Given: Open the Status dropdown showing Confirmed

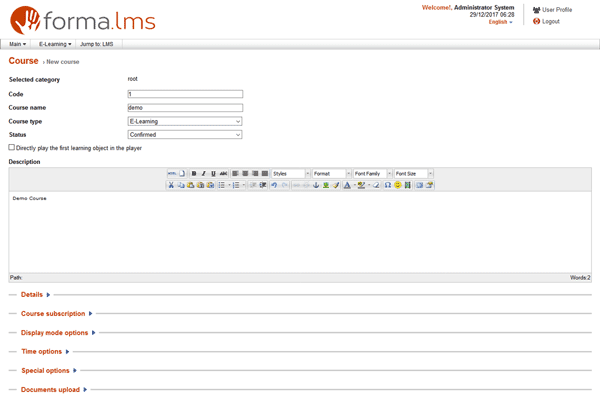Looking at the screenshot, I should click(x=185, y=134).
